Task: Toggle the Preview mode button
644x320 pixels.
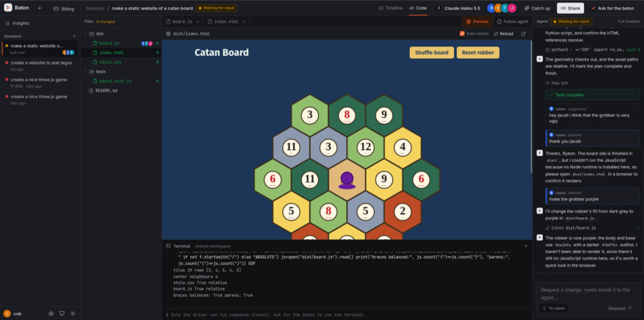Action: [x=477, y=22]
